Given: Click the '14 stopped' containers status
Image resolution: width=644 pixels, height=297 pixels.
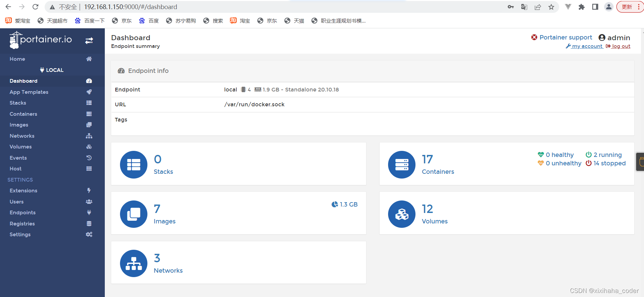Looking at the screenshot, I should click(606, 163).
